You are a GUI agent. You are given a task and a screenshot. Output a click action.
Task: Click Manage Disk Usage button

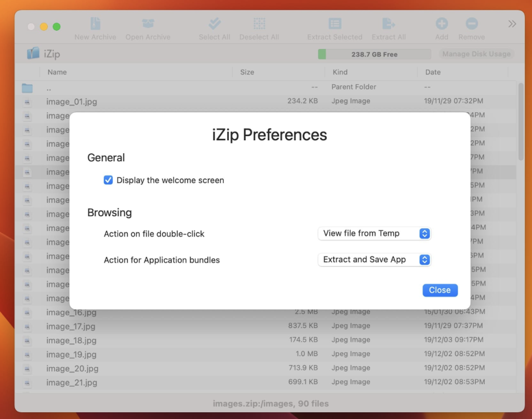(476, 54)
